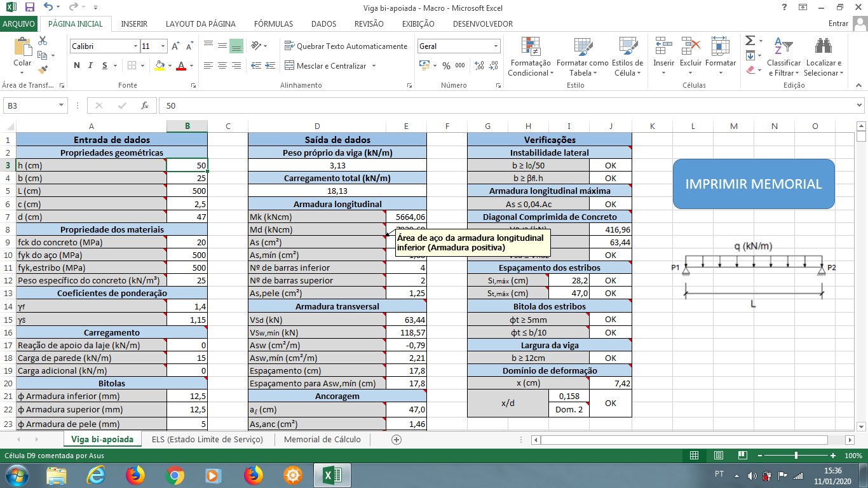Open the ELS (Estado Limite de Serviço) sheet
The image size is (868, 488).
(207, 439)
